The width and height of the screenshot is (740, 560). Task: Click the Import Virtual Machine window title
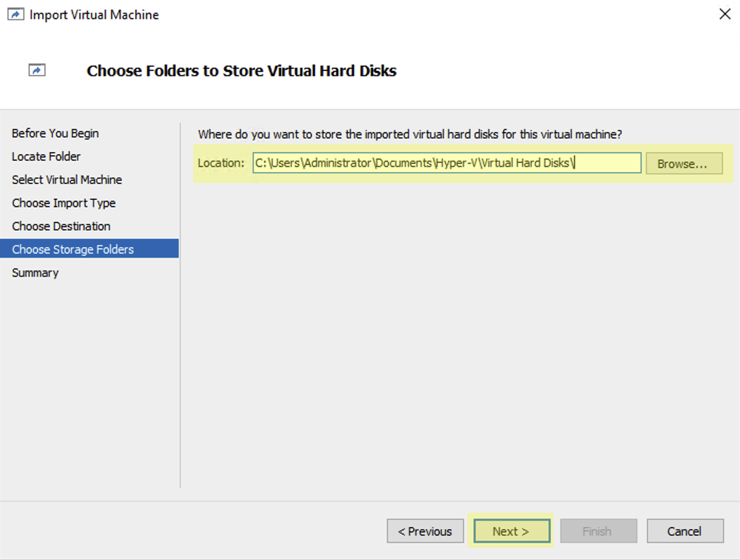point(94,15)
